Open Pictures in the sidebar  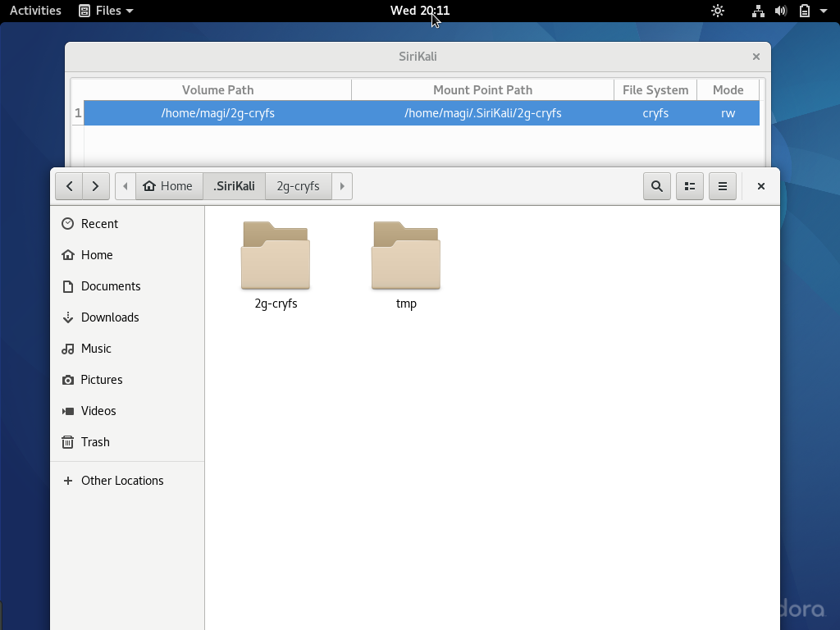(x=127, y=379)
